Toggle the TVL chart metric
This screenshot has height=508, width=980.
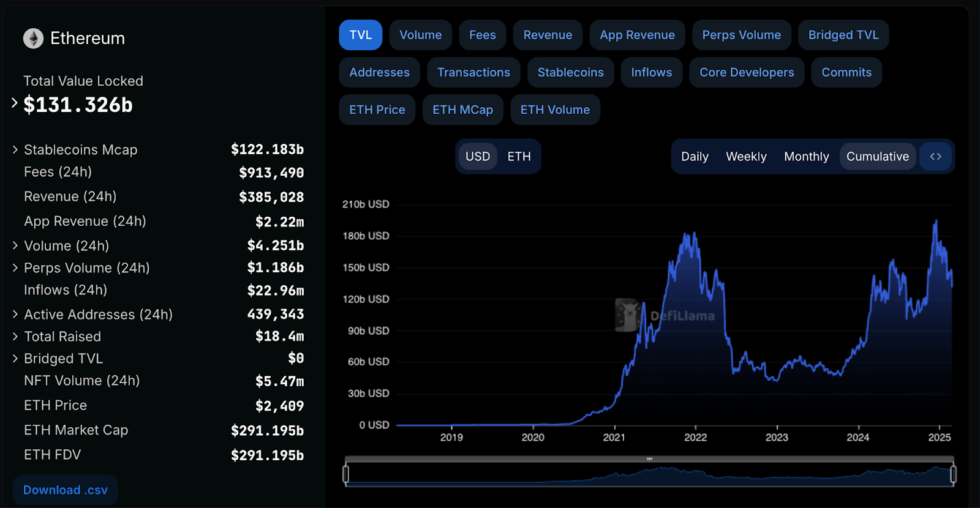[x=360, y=35]
